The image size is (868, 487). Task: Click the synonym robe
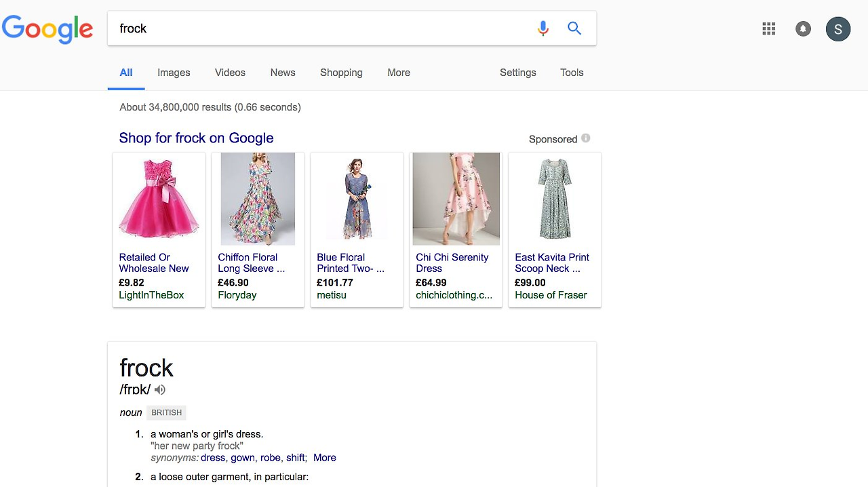(271, 458)
